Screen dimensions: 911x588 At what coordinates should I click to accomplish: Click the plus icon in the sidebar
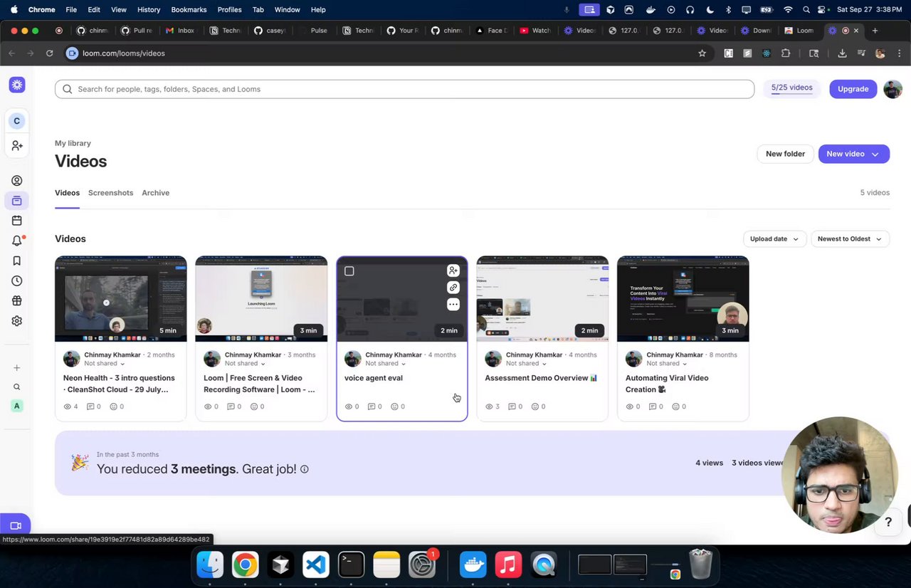tap(17, 368)
